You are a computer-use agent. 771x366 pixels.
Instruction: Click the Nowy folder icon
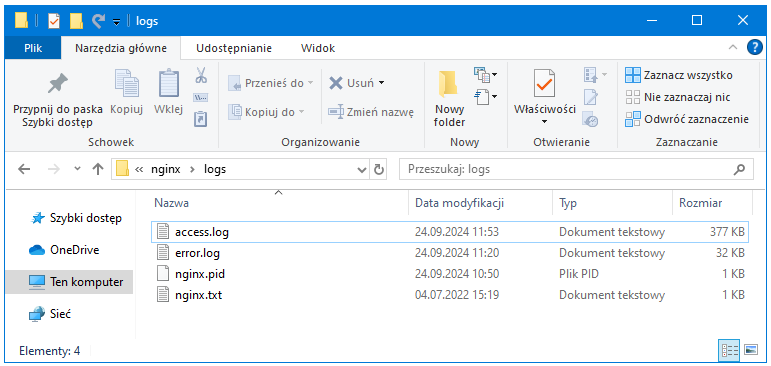tap(448, 85)
